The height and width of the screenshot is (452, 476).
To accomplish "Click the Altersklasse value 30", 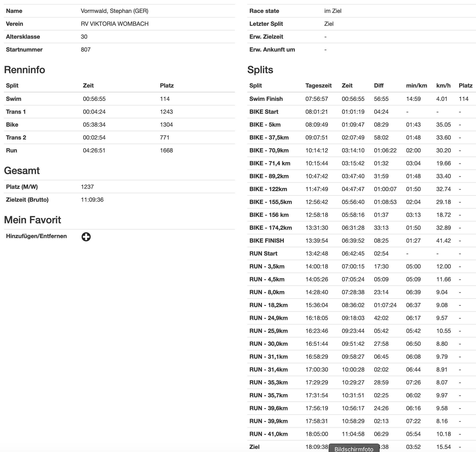I will coord(84,37).
